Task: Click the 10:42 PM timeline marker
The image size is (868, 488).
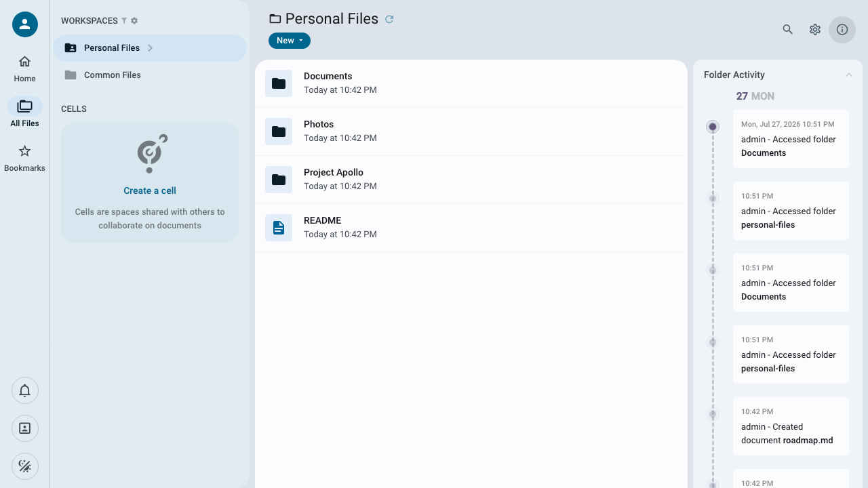Action: 713,414
